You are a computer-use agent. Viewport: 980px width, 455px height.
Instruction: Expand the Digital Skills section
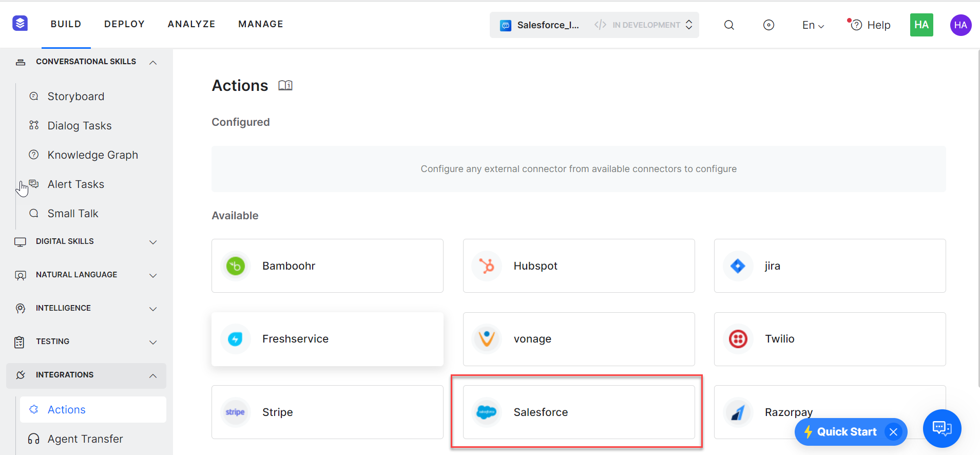[153, 242]
